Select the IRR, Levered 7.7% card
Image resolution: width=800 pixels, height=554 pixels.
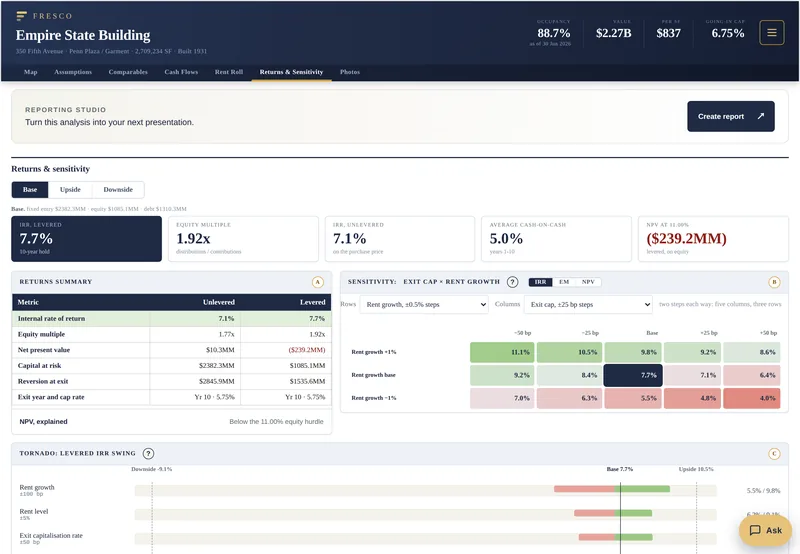point(87,239)
